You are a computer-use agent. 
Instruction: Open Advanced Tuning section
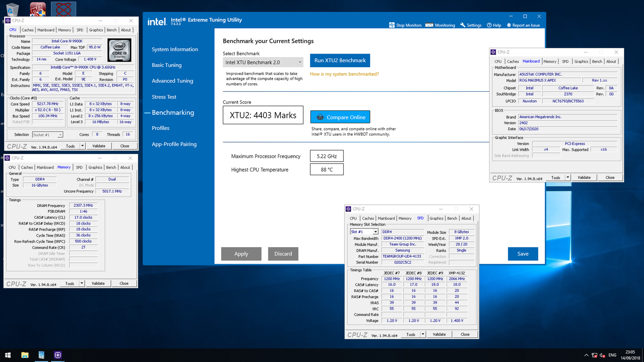click(x=172, y=81)
